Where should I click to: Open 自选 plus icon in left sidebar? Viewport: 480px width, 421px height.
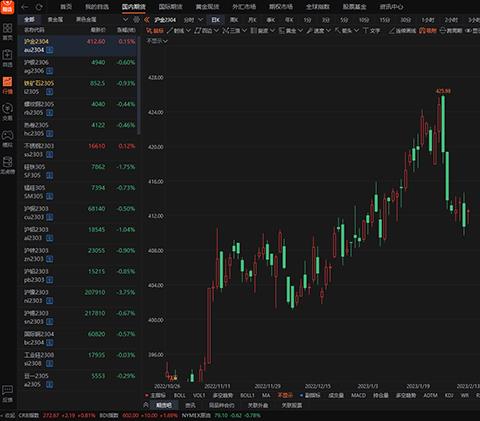click(7, 55)
